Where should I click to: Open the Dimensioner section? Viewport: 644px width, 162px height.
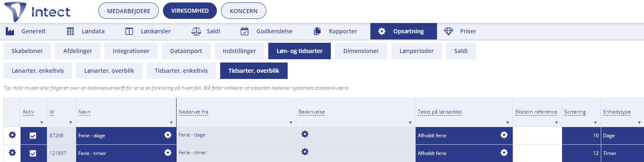[x=361, y=51]
